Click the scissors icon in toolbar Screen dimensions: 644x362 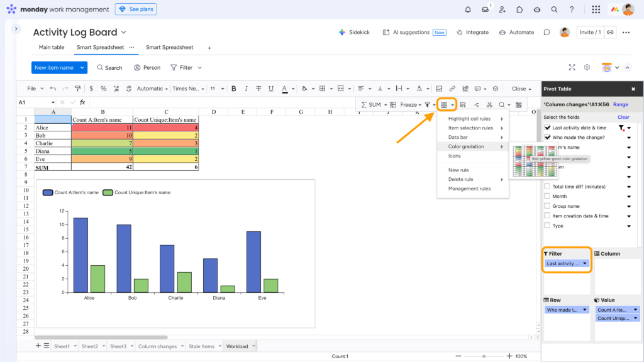(489, 105)
